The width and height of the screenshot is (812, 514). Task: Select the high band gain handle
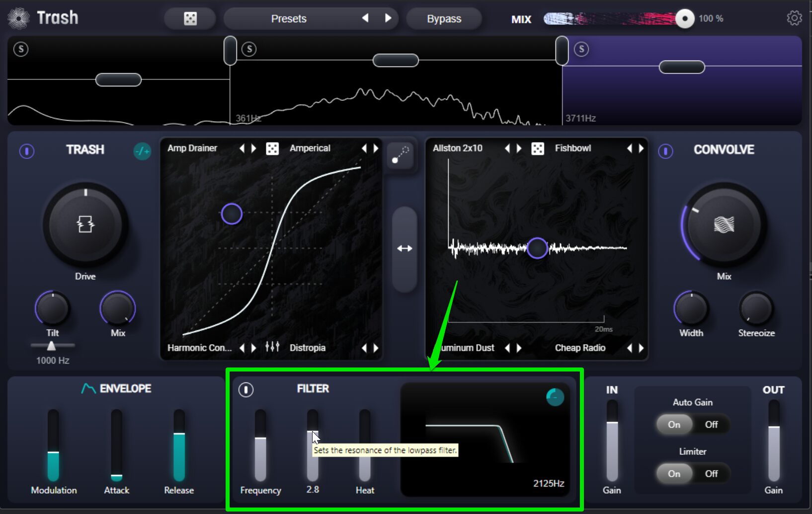(x=682, y=67)
